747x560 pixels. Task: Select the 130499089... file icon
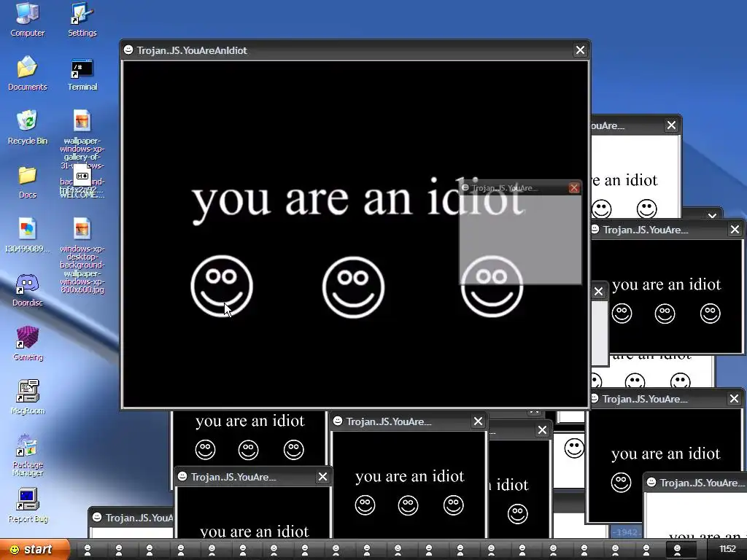pyautogui.click(x=28, y=236)
